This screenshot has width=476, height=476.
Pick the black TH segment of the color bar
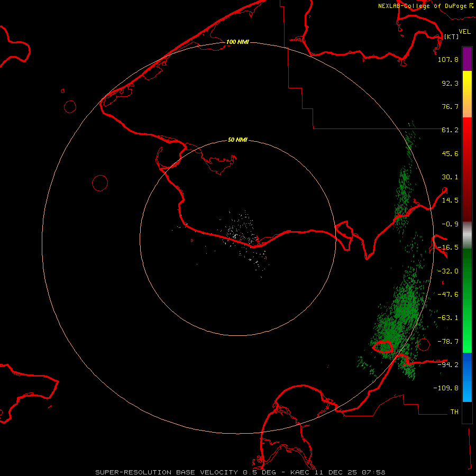[467, 412]
